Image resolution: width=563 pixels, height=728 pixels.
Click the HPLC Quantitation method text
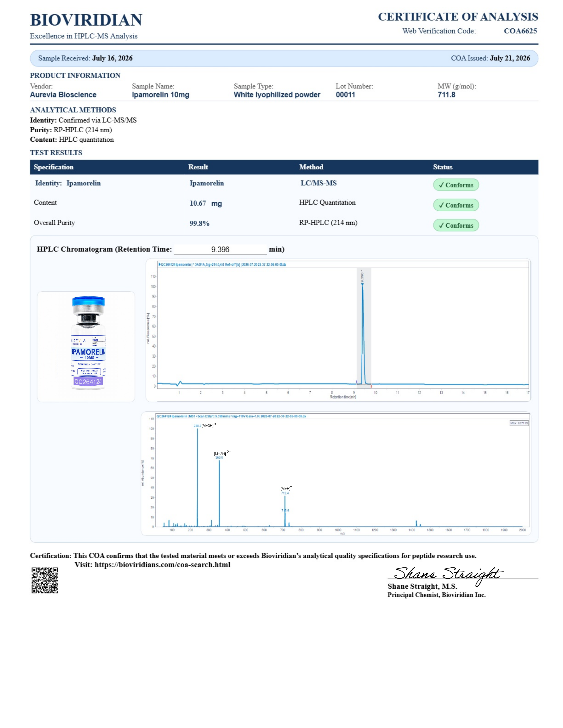pyautogui.click(x=327, y=203)
